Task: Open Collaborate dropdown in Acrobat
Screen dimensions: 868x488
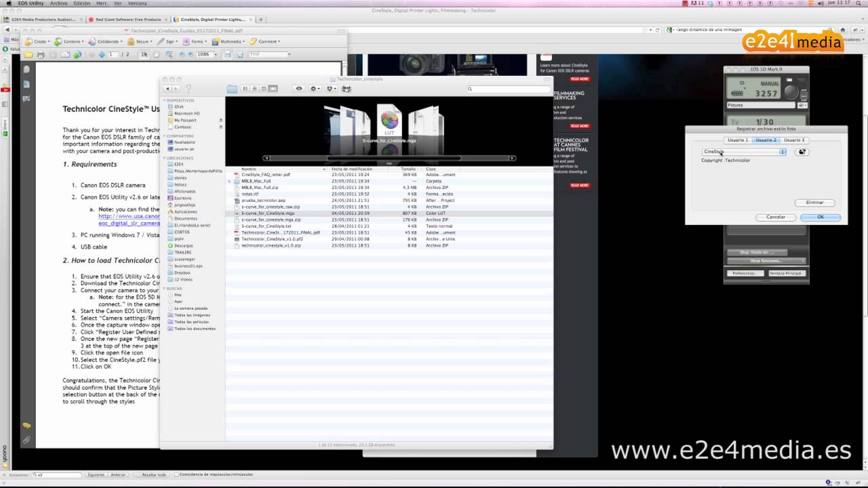Action: coord(106,41)
